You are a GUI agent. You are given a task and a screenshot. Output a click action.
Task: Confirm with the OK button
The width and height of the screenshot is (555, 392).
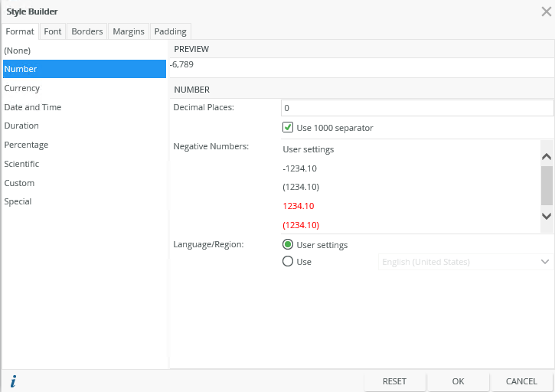click(458, 381)
